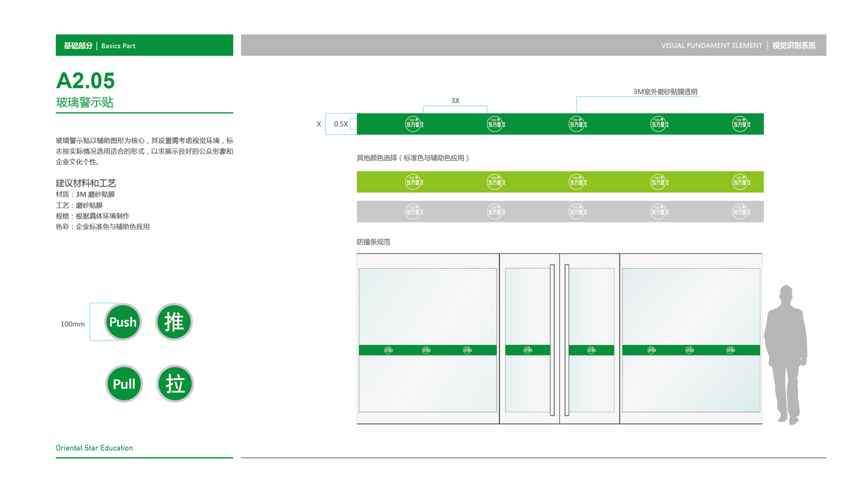This screenshot has height=488, width=868.
Task: Click the 防撞条规范 heading
Action: coord(374,242)
